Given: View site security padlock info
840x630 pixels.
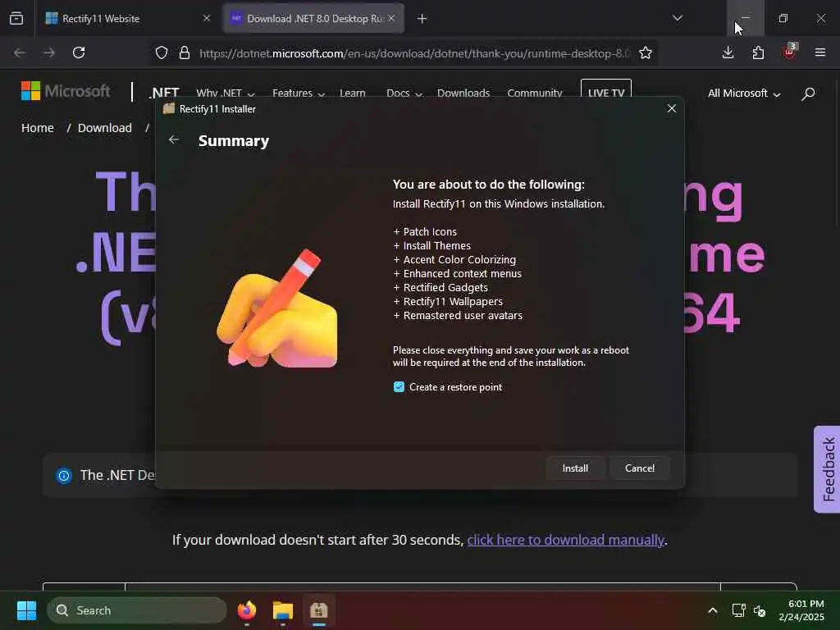Looking at the screenshot, I should 185,52.
